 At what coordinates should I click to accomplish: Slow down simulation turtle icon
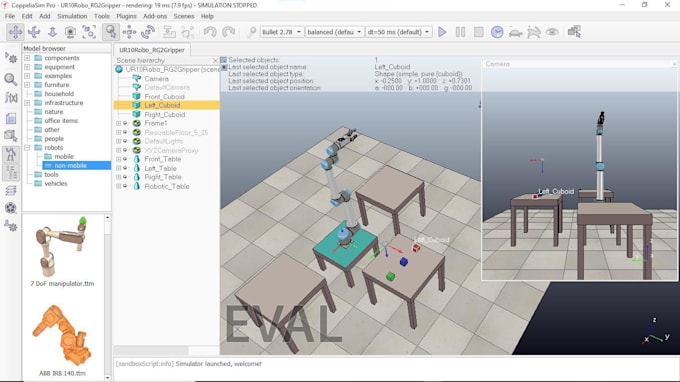pyautogui.click(x=515, y=32)
